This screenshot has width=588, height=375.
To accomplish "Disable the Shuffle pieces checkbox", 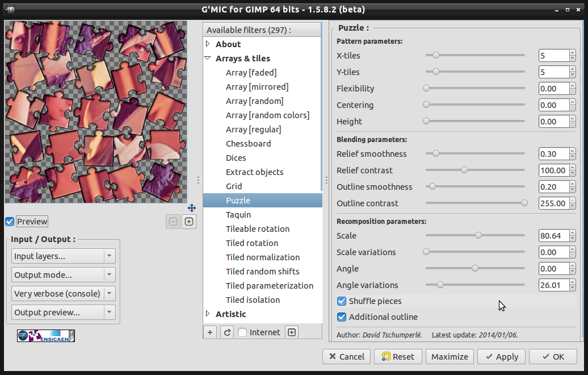I will tap(342, 301).
